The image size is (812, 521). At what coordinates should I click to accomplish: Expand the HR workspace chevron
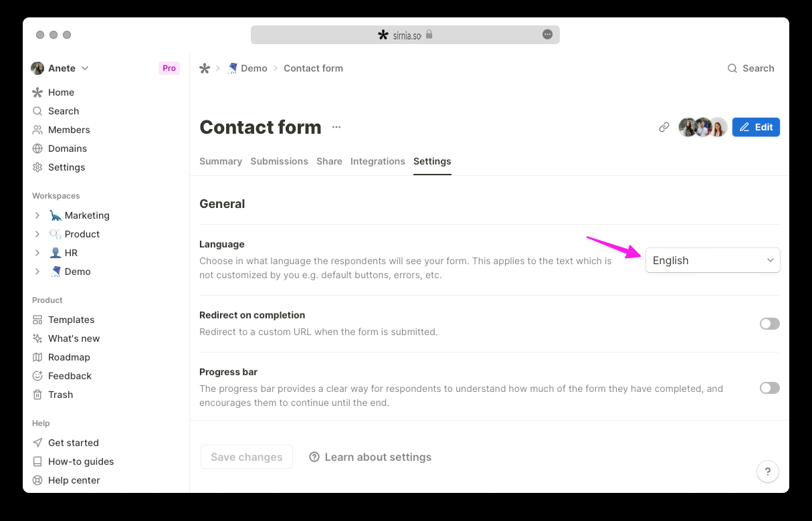[x=37, y=253]
